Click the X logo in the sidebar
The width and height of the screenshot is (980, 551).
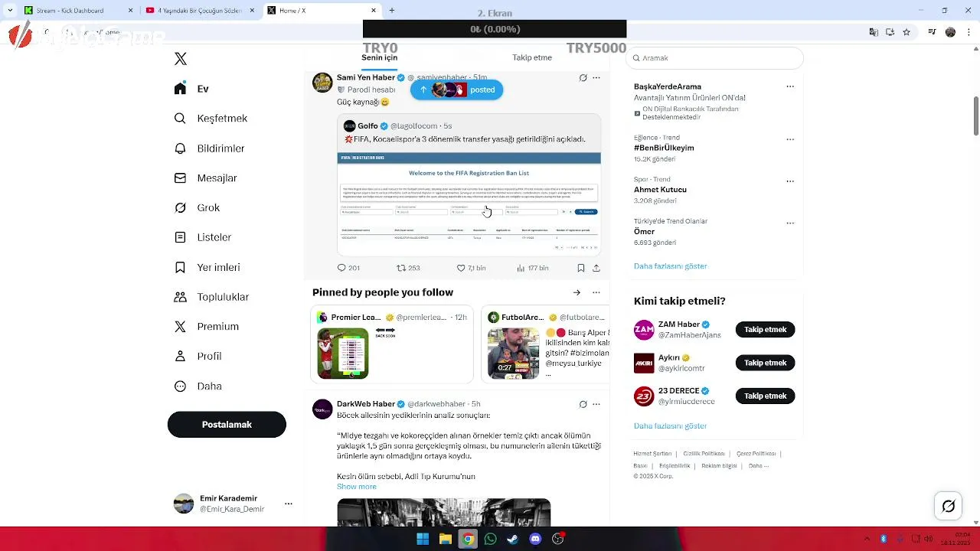(181, 59)
